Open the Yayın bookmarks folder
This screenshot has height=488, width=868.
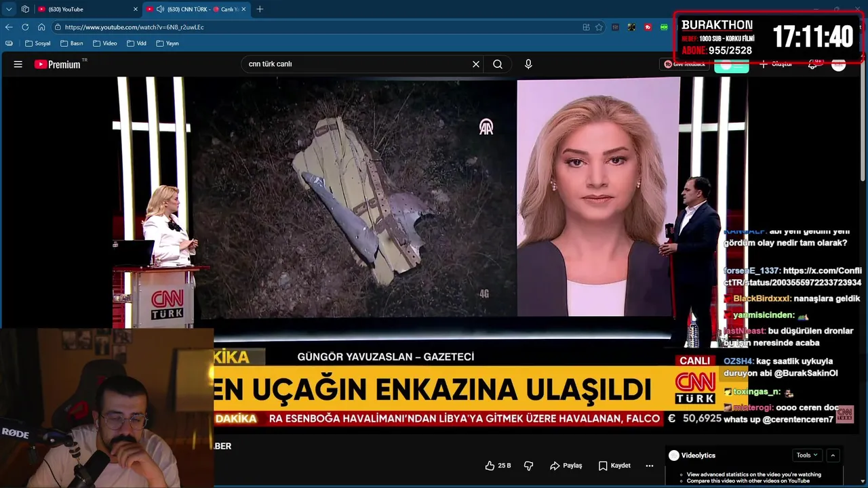[167, 43]
